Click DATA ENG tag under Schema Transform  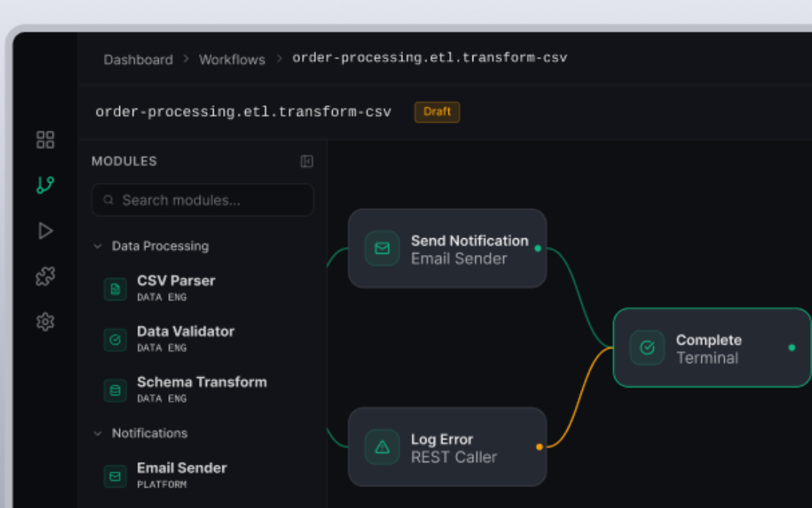[162, 399]
